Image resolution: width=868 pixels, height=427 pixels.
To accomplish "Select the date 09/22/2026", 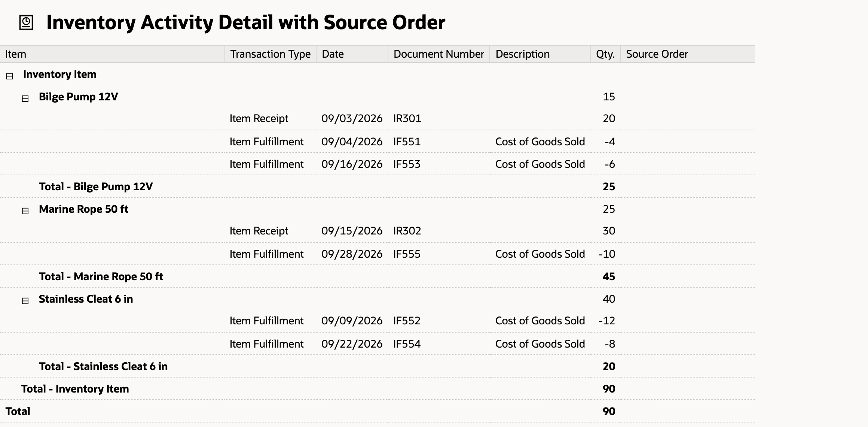I will pos(352,344).
